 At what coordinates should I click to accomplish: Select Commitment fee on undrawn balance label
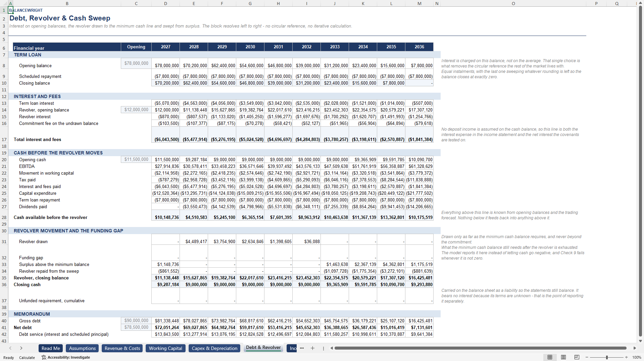pyautogui.click(x=59, y=123)
